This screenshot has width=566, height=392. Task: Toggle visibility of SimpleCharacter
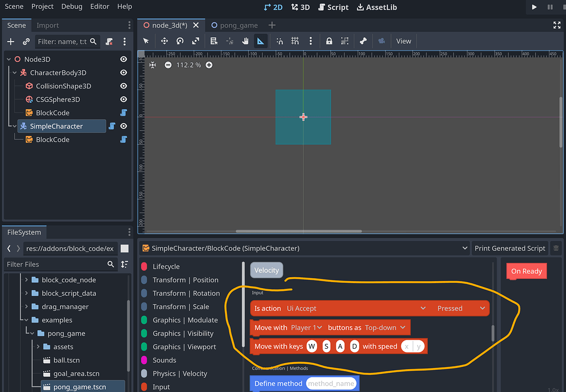(124, 126)
